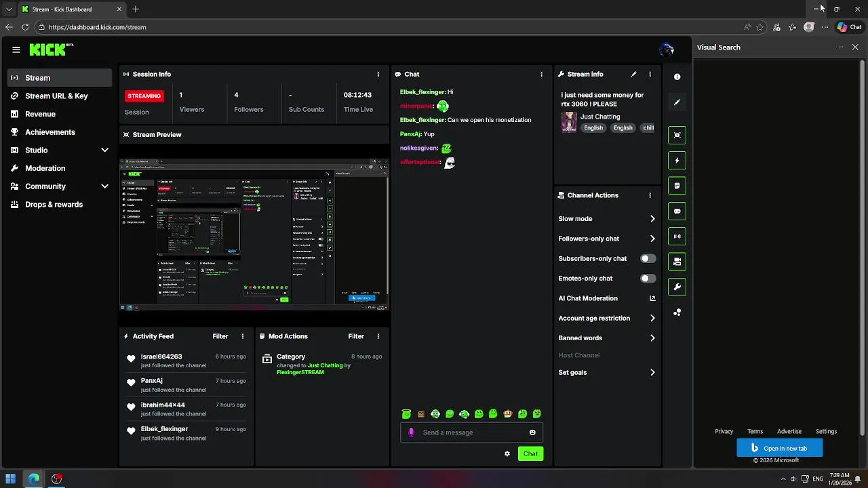Open Channel Actions three-dot options menu

coord(650,195)
